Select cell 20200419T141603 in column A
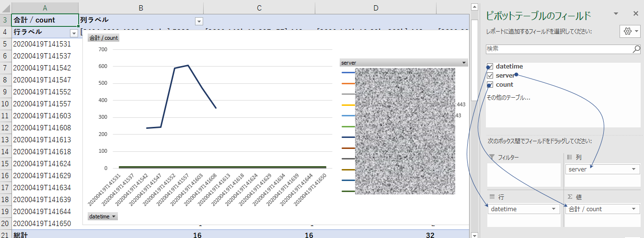Image resolution: width=644 pixels, height=238 pixels. (x=45, y=116)
